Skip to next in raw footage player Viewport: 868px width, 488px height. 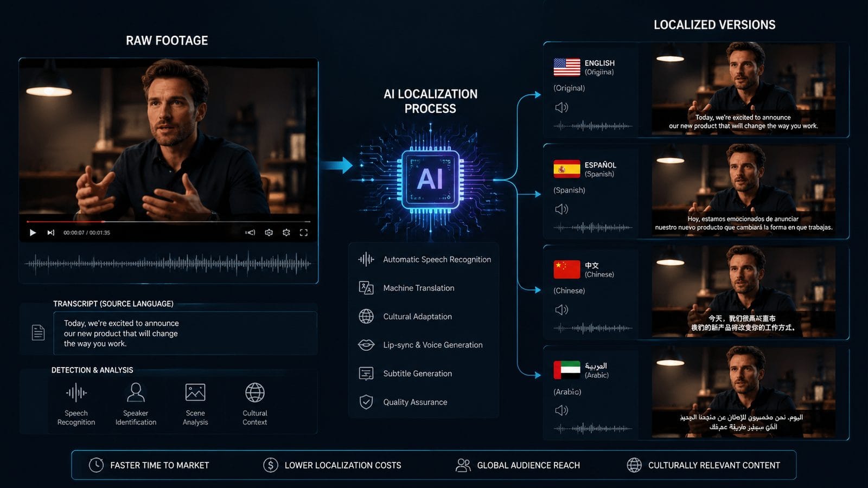(50, 233)
